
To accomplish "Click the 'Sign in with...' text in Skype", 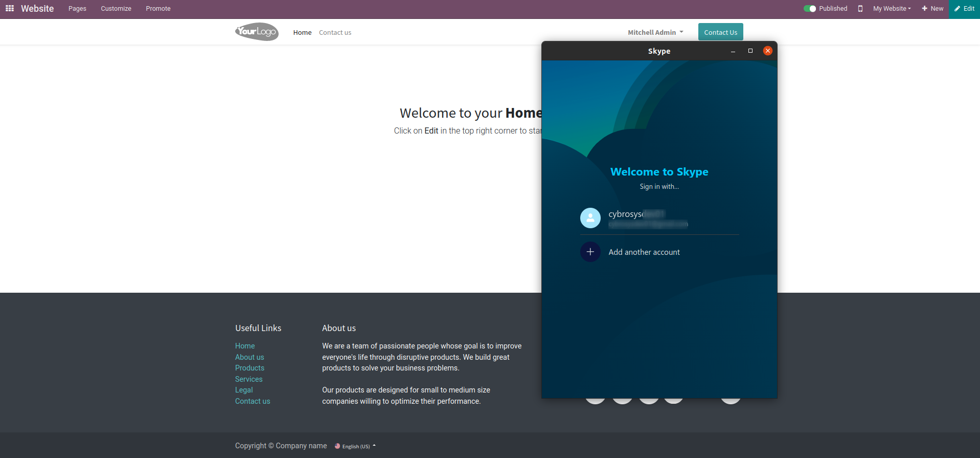I will (x=659, y=187).
